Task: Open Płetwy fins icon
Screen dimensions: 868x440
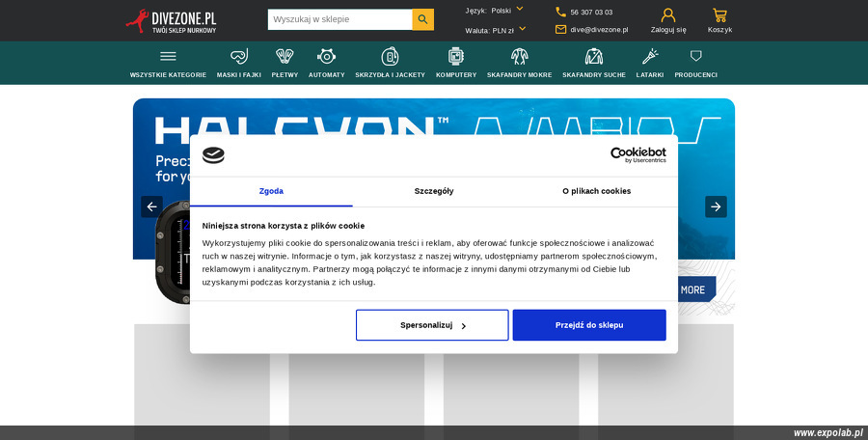Action: [285, 56]
